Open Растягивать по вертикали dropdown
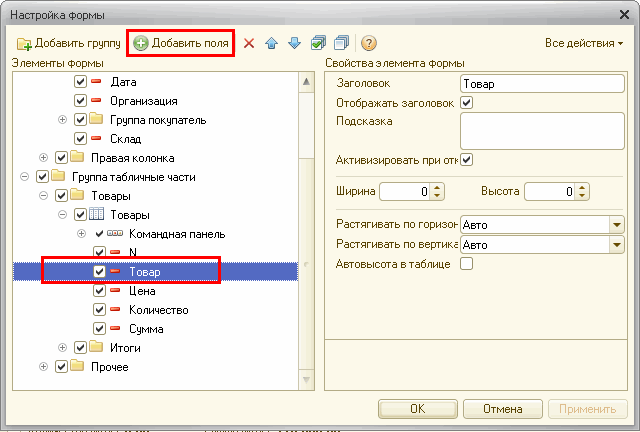The height and width of the screenshot is (432, 640). tap(617, 245)
